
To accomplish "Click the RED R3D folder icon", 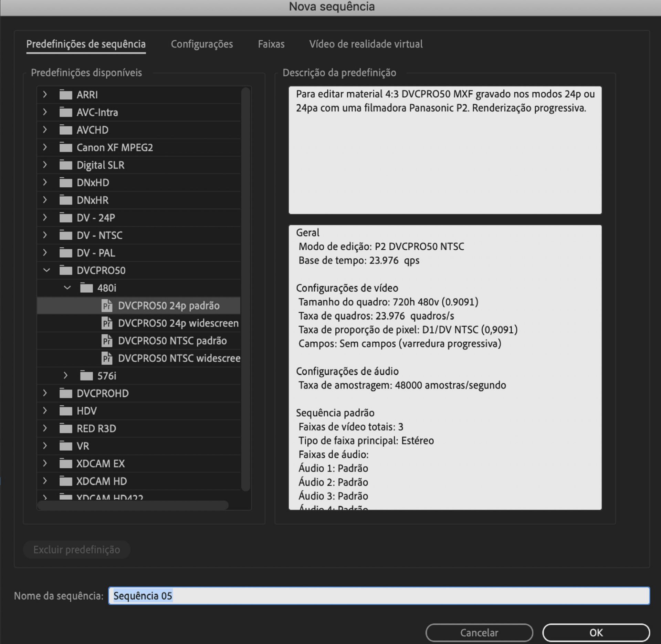I will pyautogui.click(x=66, y=428).
